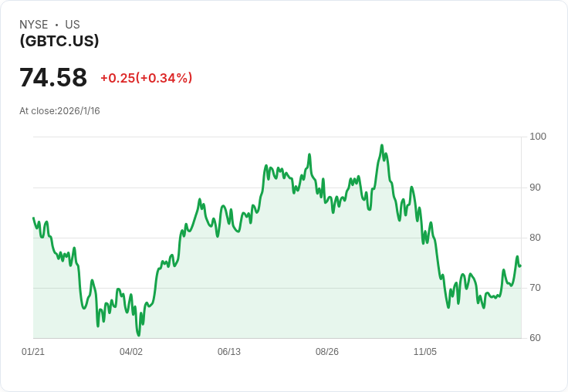Click the 60 price axis label
568x392 pixels.
(x=535, y=338)
